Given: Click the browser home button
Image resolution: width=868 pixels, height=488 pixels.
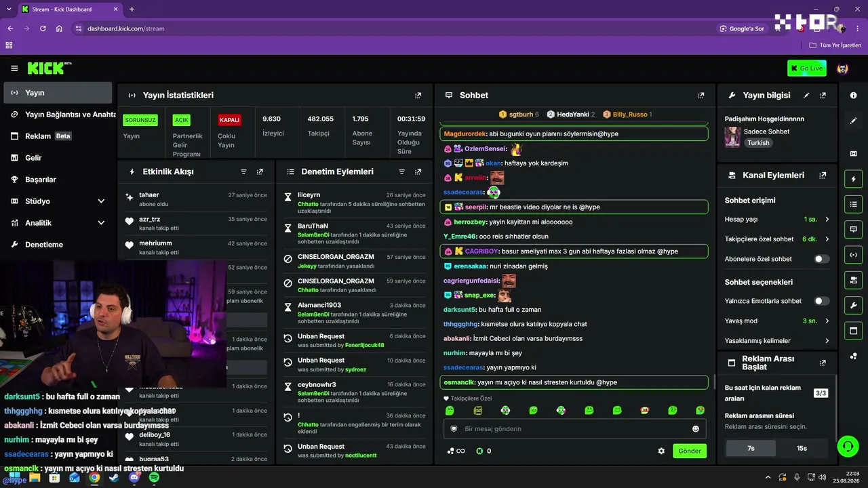Looking at the screenshot, I should [x=59, y=28].
